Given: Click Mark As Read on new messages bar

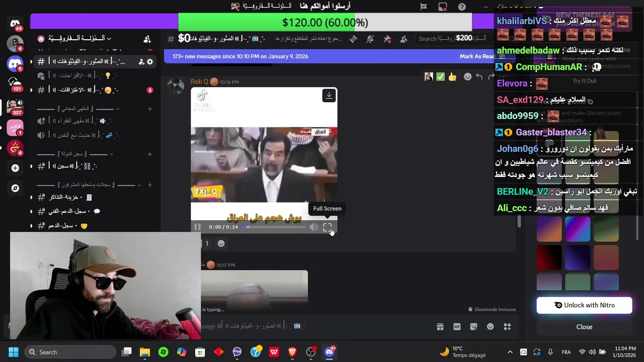Looking at the screenshot, I should [x=478, y=56].
